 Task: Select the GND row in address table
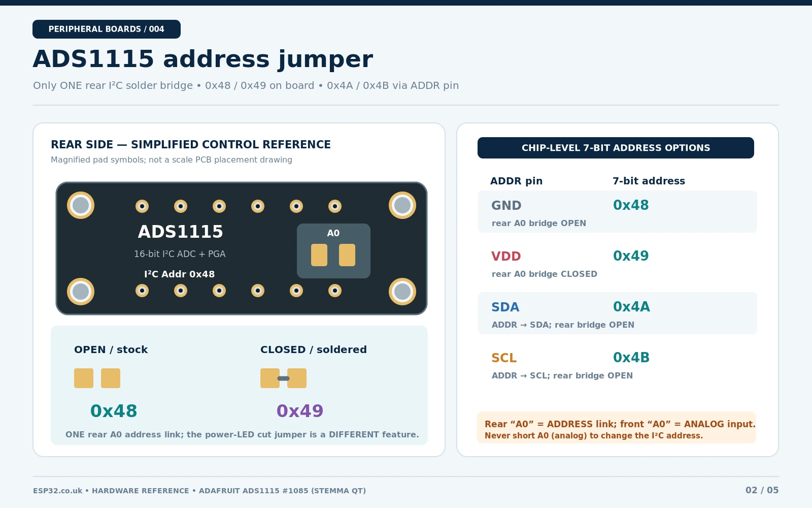pyautogui.click(x=617, y=211)
